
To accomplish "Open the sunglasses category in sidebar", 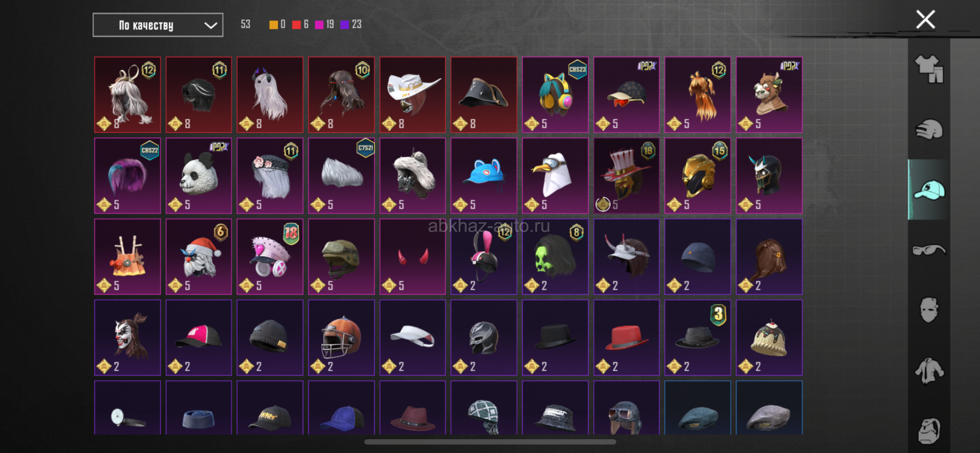I will point(929,250).
